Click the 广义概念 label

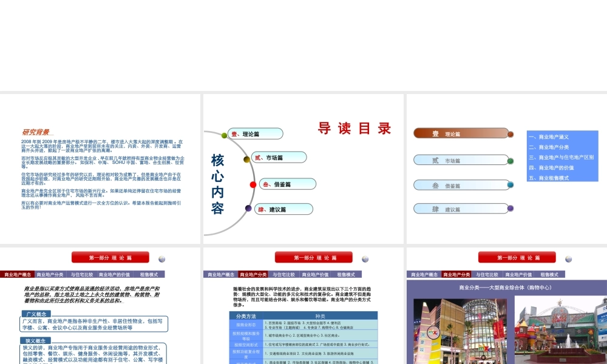coord(36,314)
